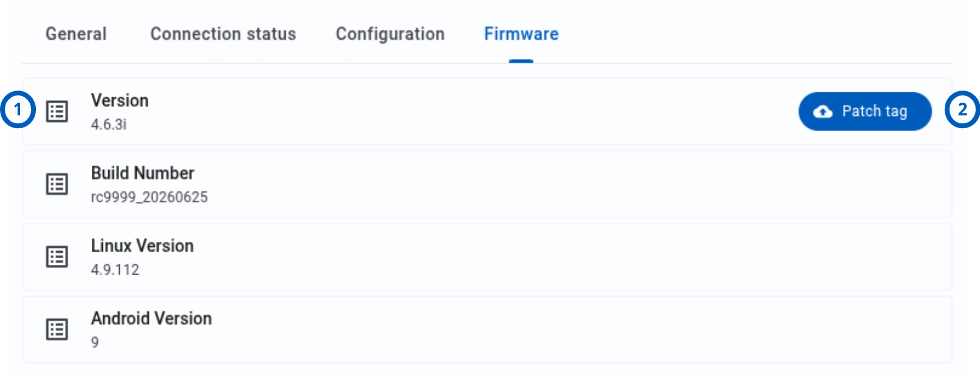Open the Configuration tab
Screen dimensions: 980x376
(x=390, y=34)
